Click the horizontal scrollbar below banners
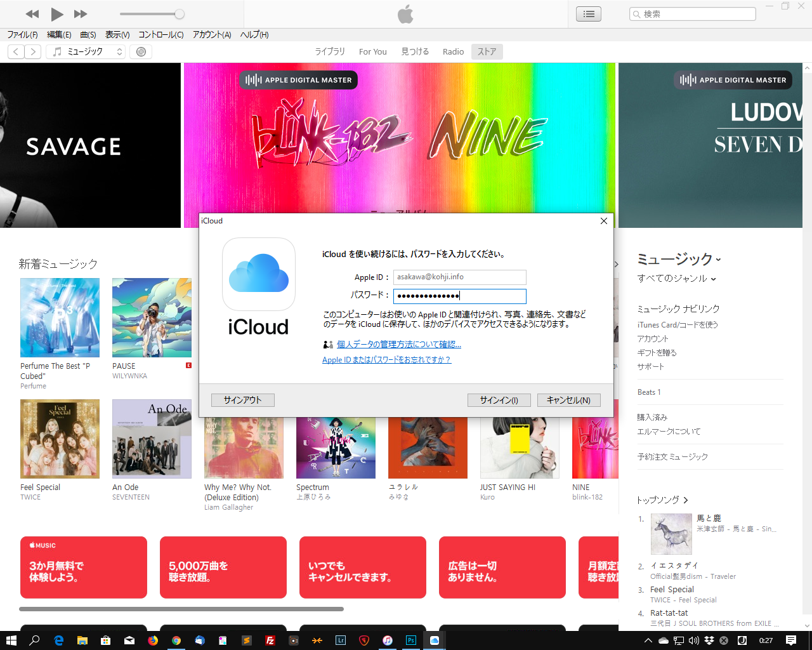 click(181, 609)
